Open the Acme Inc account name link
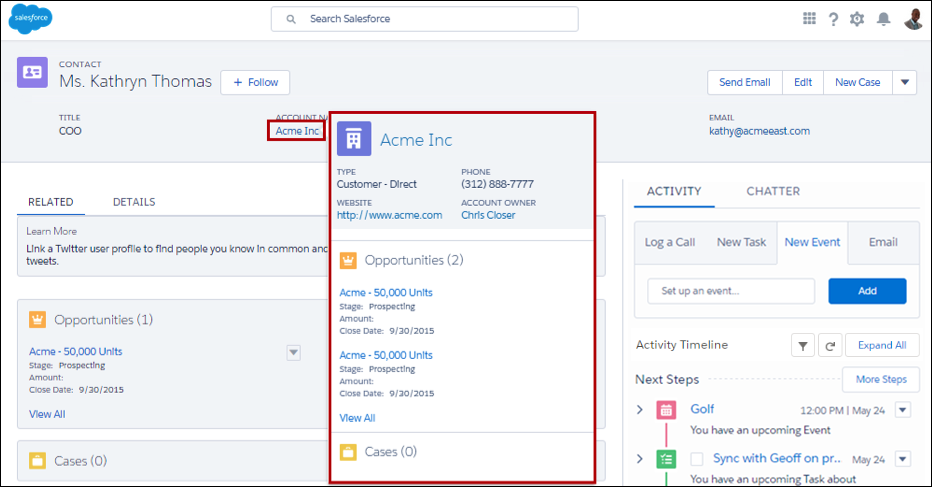 [297, 131]
